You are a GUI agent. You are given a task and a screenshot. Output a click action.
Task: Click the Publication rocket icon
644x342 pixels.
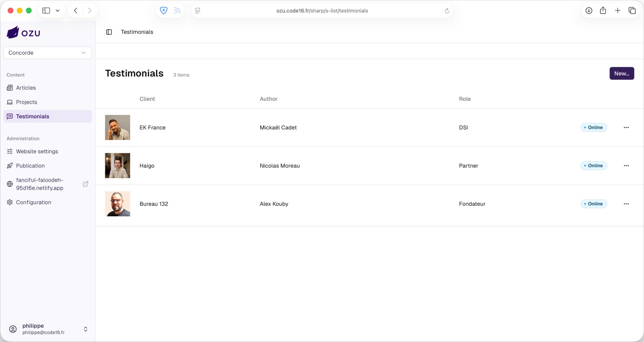pyautogui.click(x=10, y=165)
